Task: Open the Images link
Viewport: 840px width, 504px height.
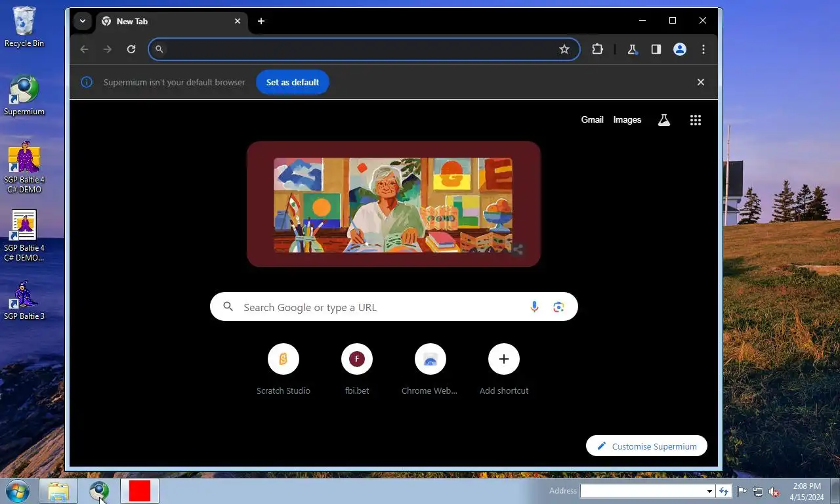Action: 627,119
